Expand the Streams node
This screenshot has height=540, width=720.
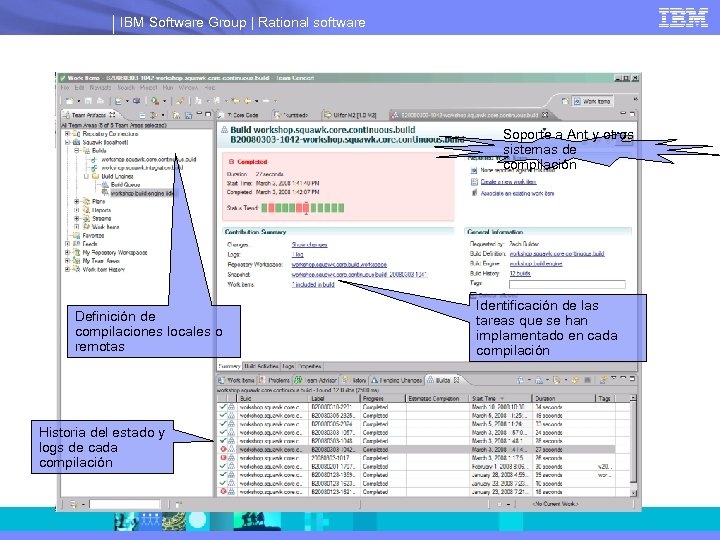pyautogui.click(x=77, y=219)
